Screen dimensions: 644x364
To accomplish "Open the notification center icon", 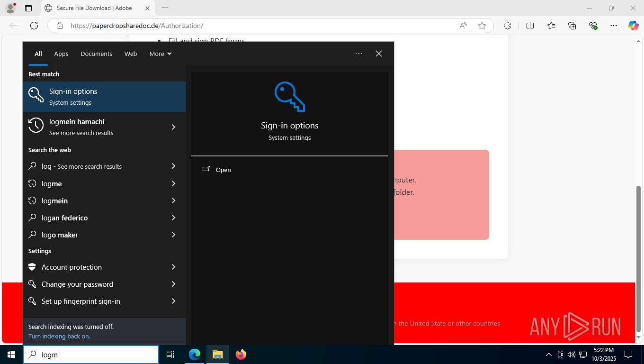I will [628, 355].
